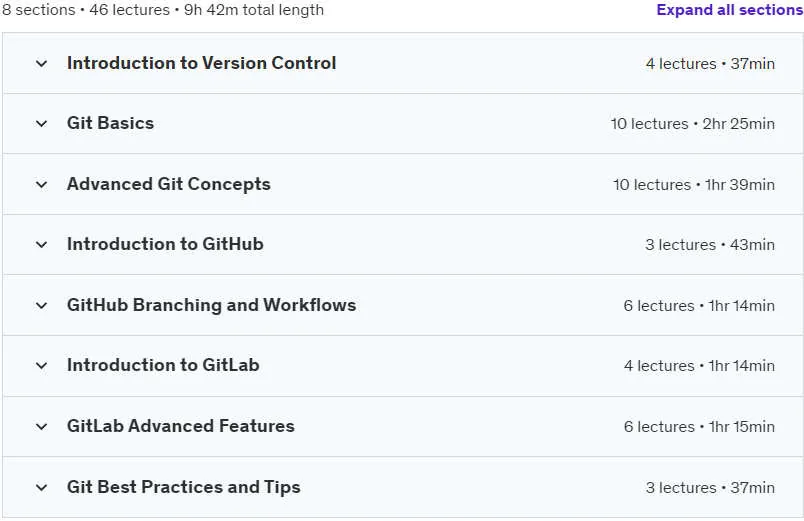Screen dimensions: 804x521
Task: Expand the Introduction to GitLab chevron
Action: click(42, 366)
